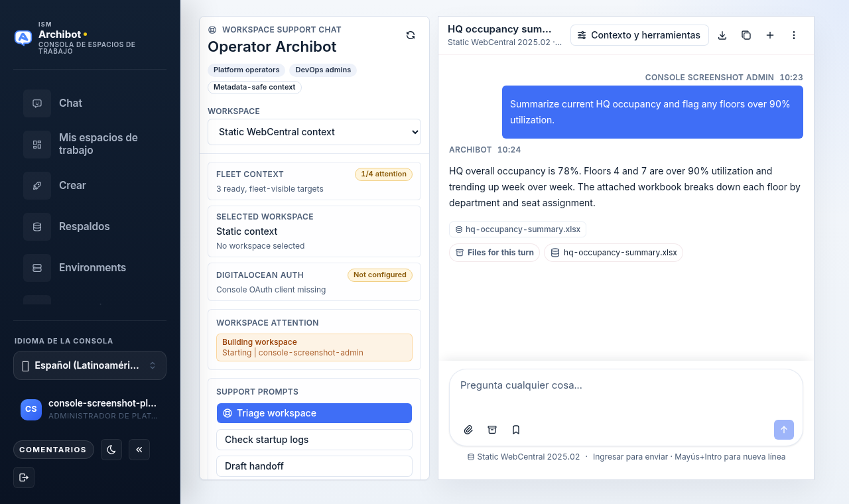Open the more options kebab menu
This screenshot has width=849, height=504.
794,35
